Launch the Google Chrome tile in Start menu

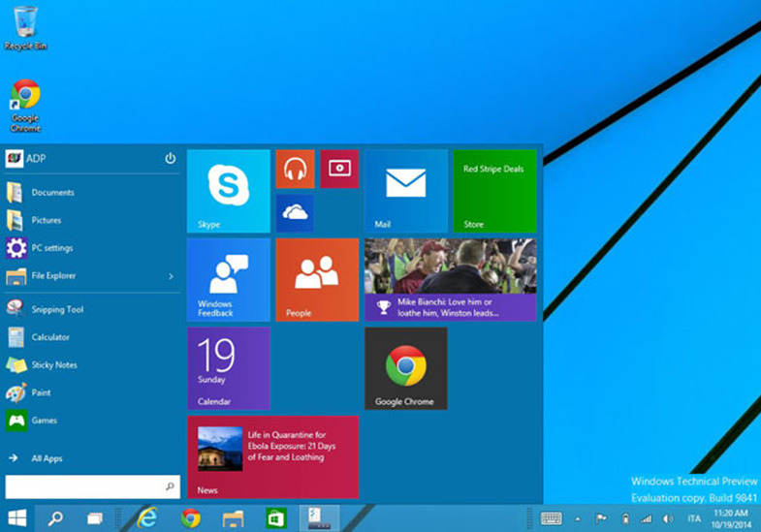pos(406,368)
